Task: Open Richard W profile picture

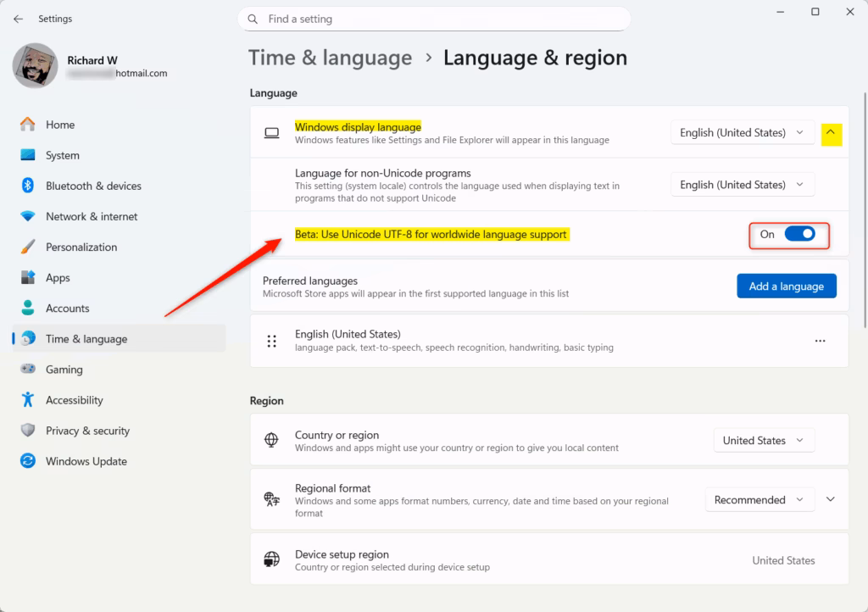Action: click(x=36, y=66)
